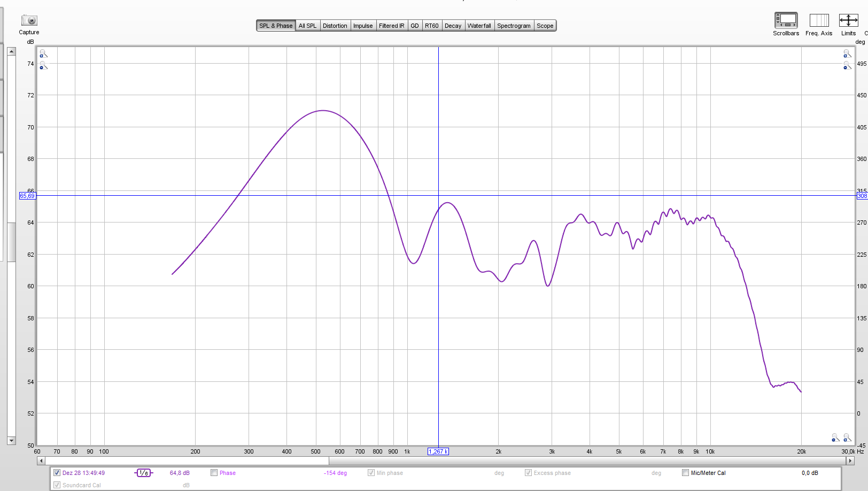Viewport: 868px width, 491px height.
Task: Click the vertical scrollbar up arrow
Action: click(11, 51)
